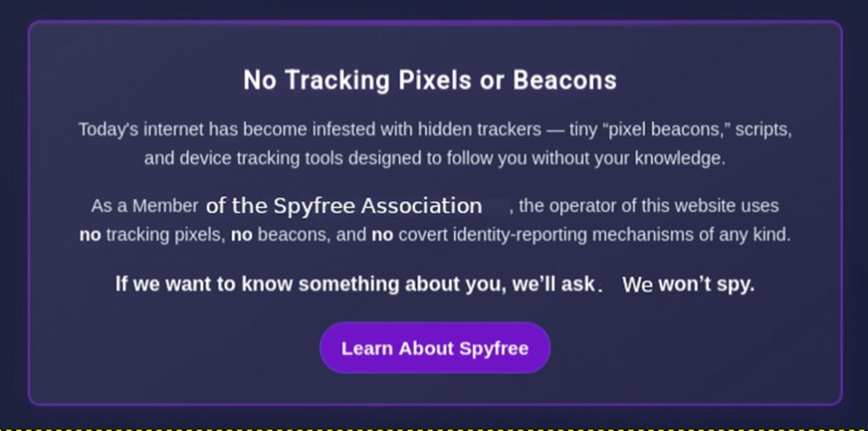Click the Spyfree Association text
The height and width of the screenshot is (431, 868).
point(378,206)
